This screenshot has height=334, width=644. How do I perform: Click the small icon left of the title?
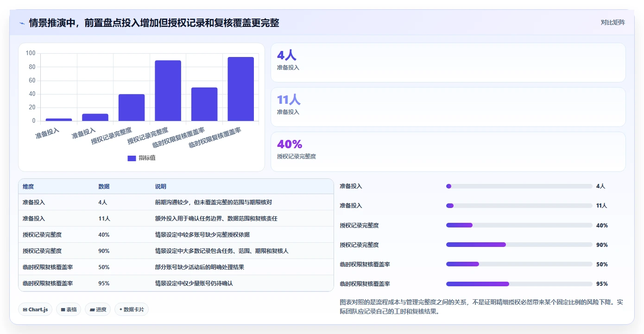pyautogui.click(x=22, y=23)
